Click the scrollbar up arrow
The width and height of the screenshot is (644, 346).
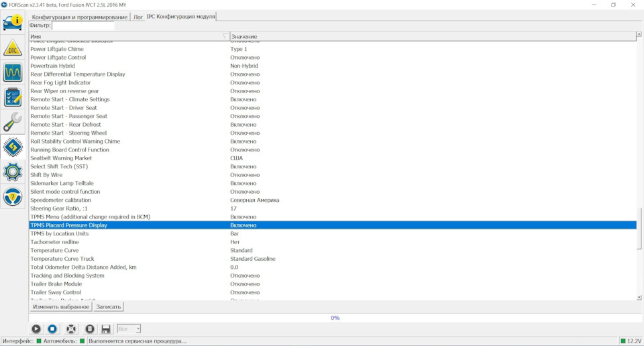(x=639, y=34)
